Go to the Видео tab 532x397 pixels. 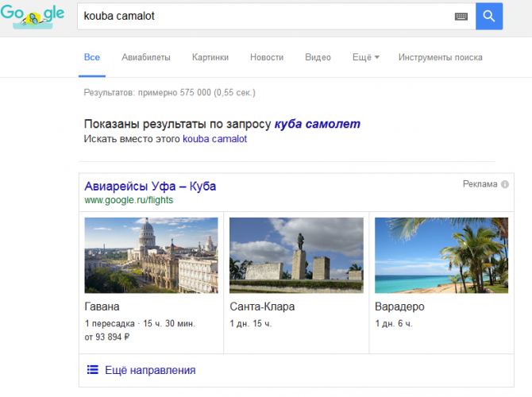[x=318, y=57]
